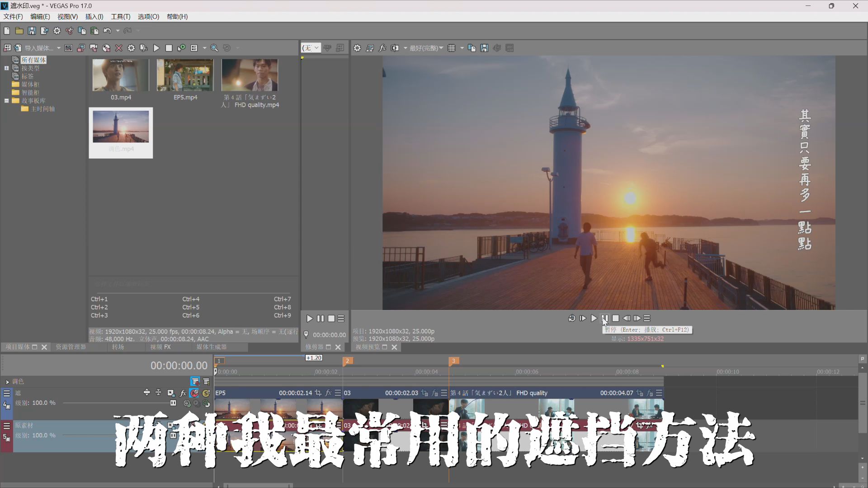Save snapshot to file from preview
Screen dimensions: 868x488
484,48
